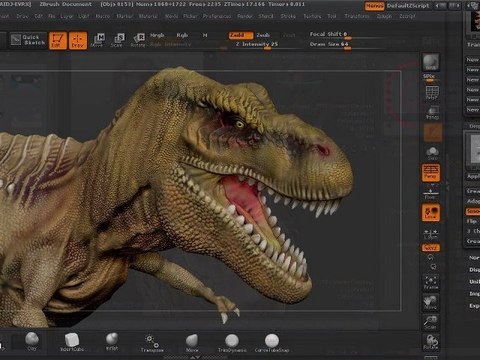Toggle the orange Persp perspective button

tap(431, 172)
